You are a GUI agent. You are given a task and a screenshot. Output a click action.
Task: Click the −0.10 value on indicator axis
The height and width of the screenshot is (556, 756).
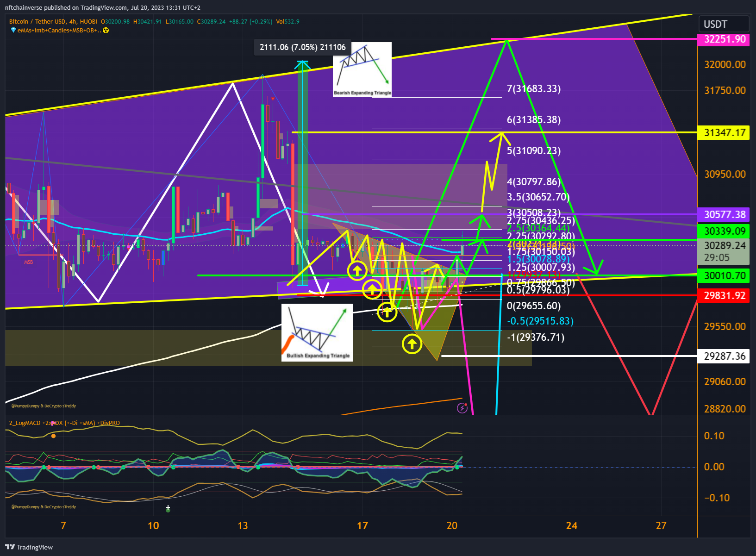[x=717, y=498]
